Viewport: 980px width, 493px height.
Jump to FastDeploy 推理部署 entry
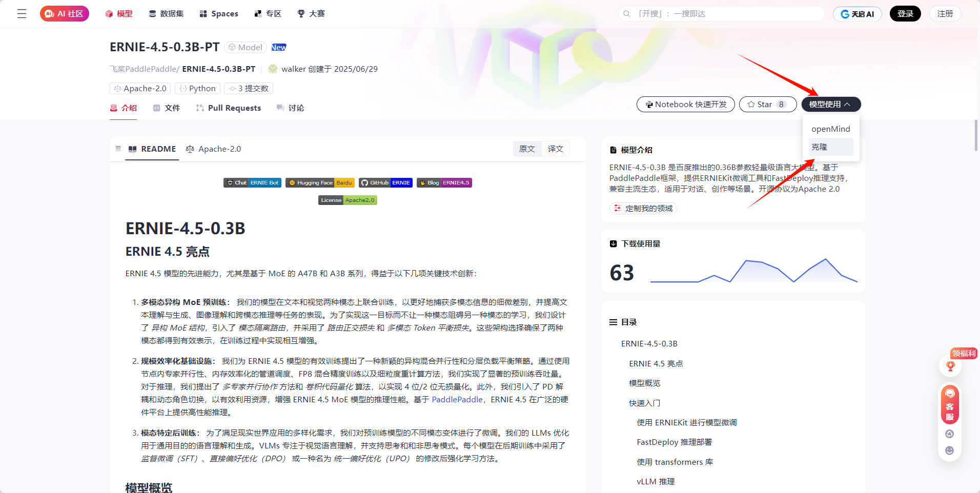click(675, 442)
